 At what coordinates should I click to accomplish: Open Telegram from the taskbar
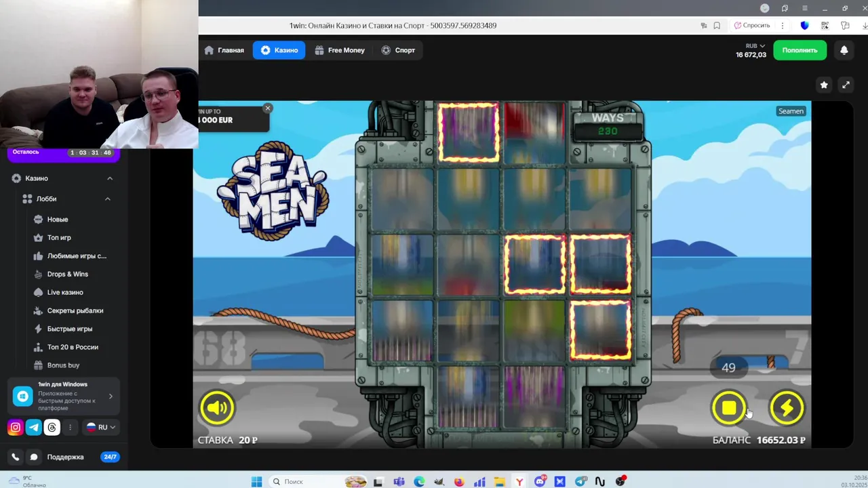point(580,482)
